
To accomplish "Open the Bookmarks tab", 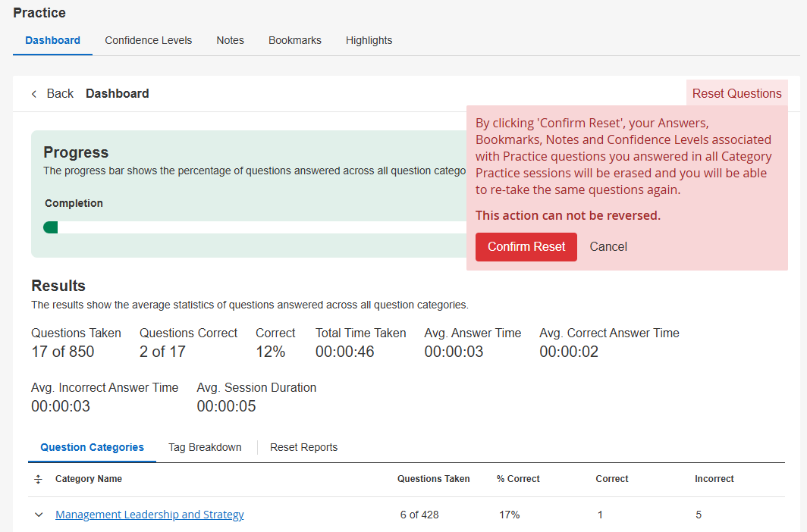I will (x=295, y=40).
